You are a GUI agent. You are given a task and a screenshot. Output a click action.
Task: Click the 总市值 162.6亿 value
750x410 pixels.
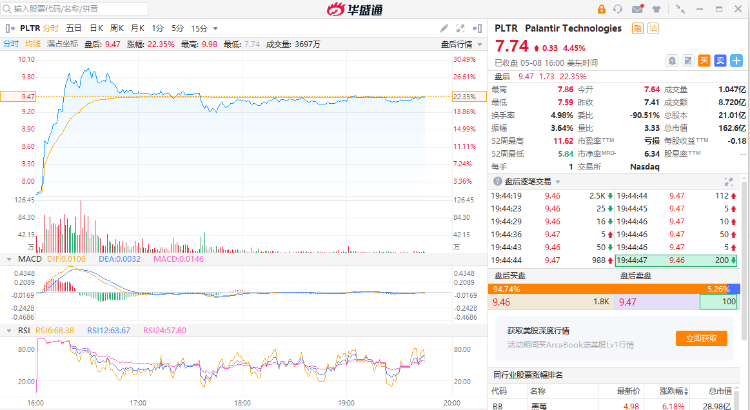(x=732, y=128)
